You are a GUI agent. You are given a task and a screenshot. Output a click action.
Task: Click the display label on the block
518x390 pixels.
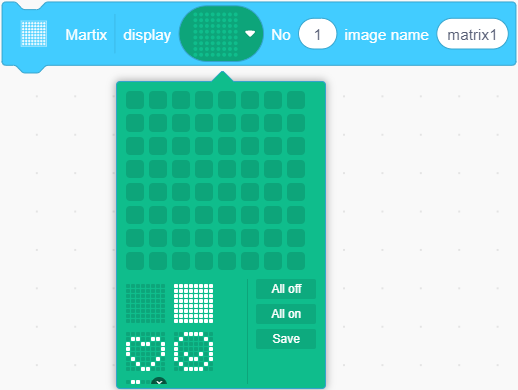147,35
